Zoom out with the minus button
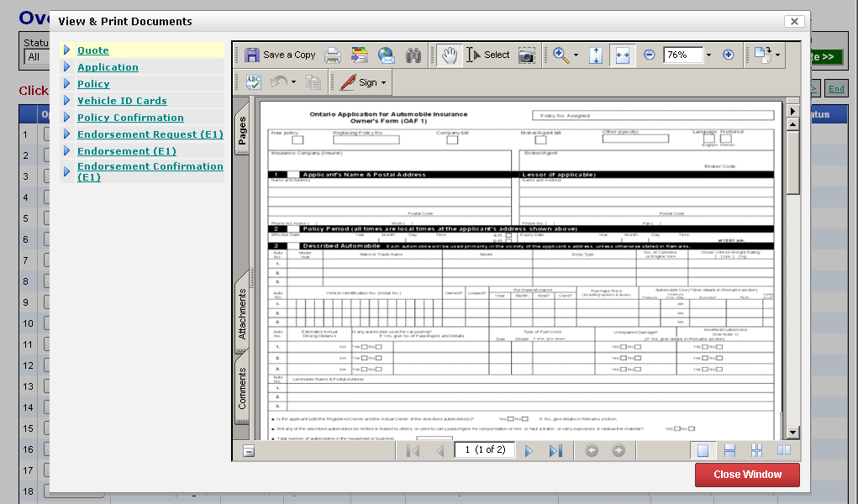This screenshot has height=504, width=858. click(x=649, y=55)
